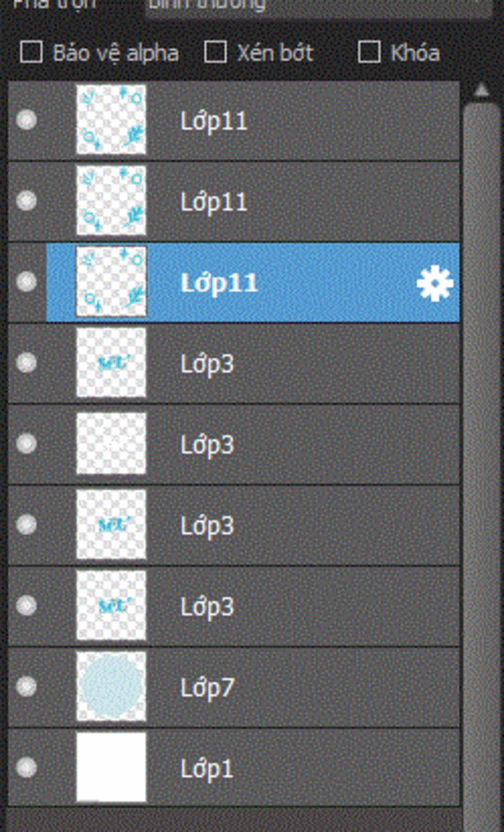Hide the Lớp7 layer

(x=26, y=686)
